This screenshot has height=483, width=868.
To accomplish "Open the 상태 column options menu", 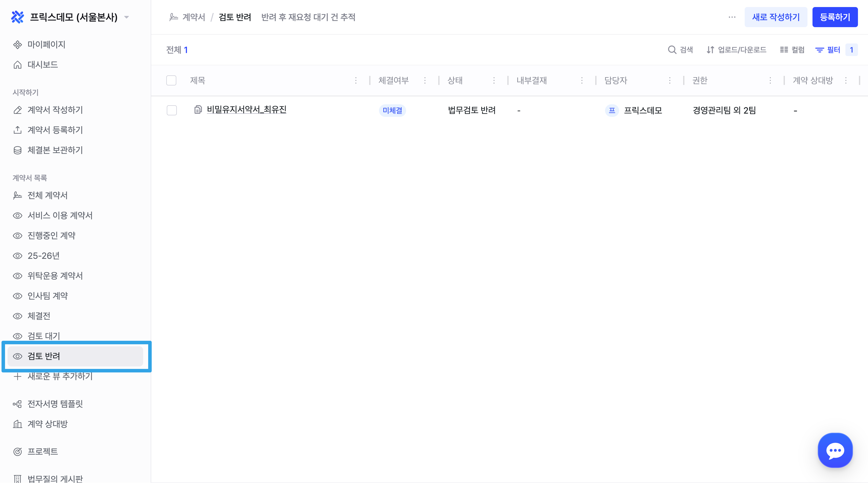I will (x=494, y=81).
